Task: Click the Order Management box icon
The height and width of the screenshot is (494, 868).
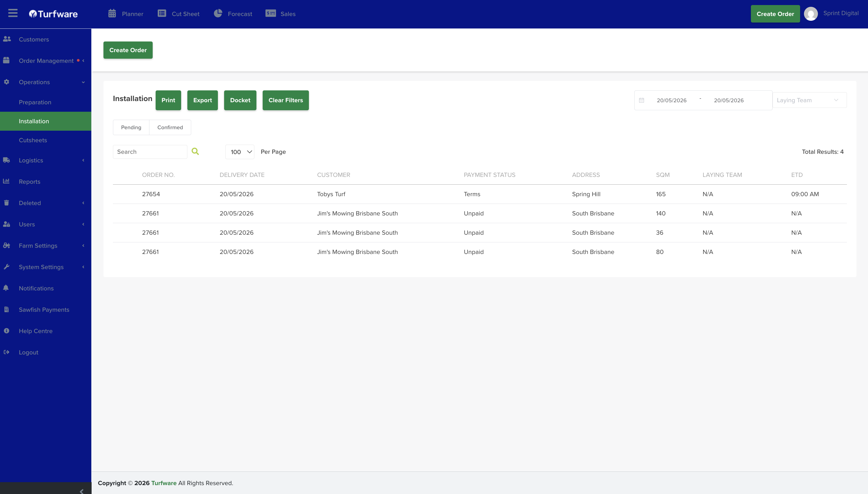Action: (6, 60)
